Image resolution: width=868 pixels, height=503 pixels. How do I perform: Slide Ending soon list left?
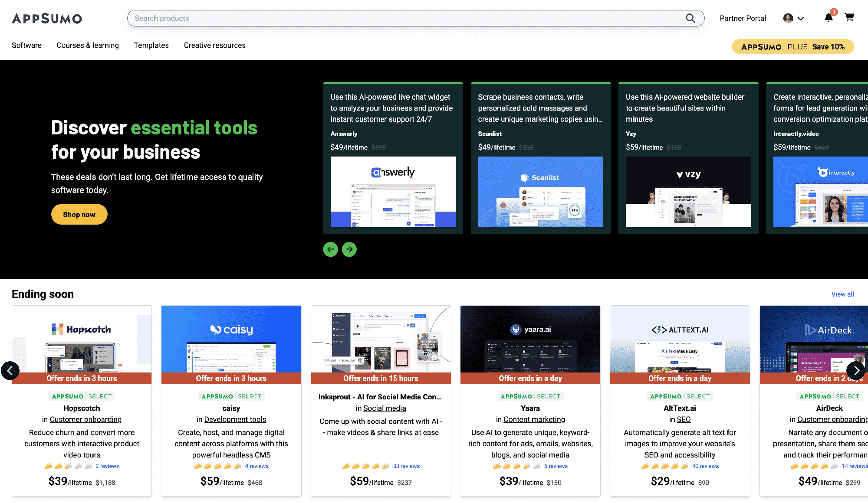tap(10, 371)
